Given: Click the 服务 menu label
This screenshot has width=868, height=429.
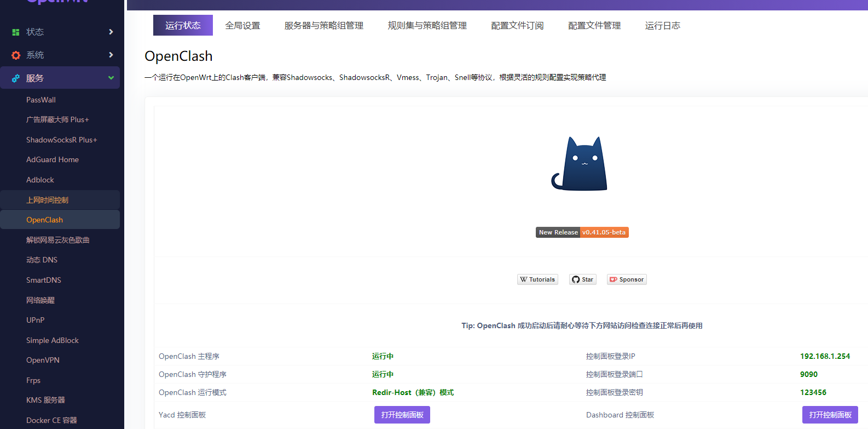Looking at the screenshot, I should point(35,78).
